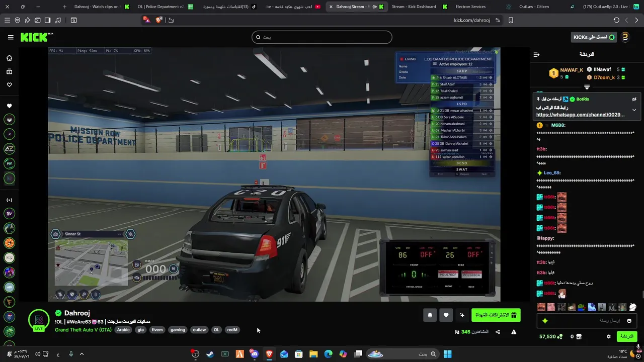
Task: Open the Kick shop icon below chat
Action: click(579, 336)
